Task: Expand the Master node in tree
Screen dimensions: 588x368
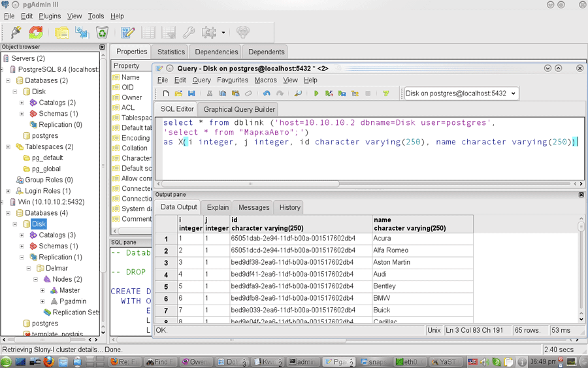Action: 42,290
